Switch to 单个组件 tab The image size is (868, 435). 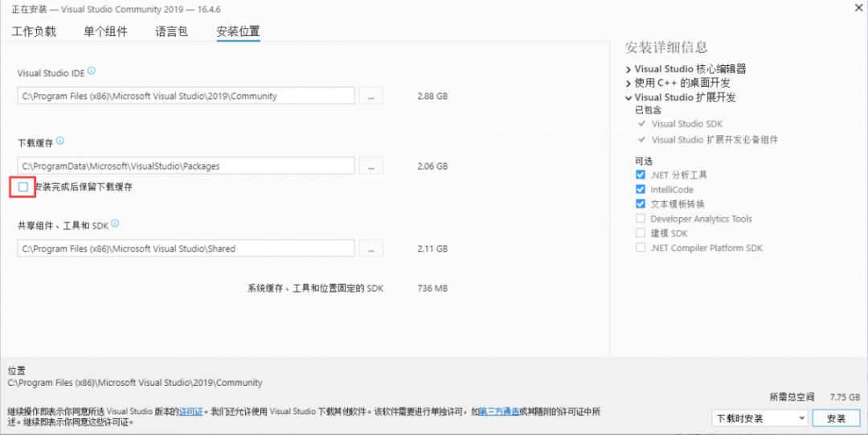pyautogui.click(x=105, y=31)
